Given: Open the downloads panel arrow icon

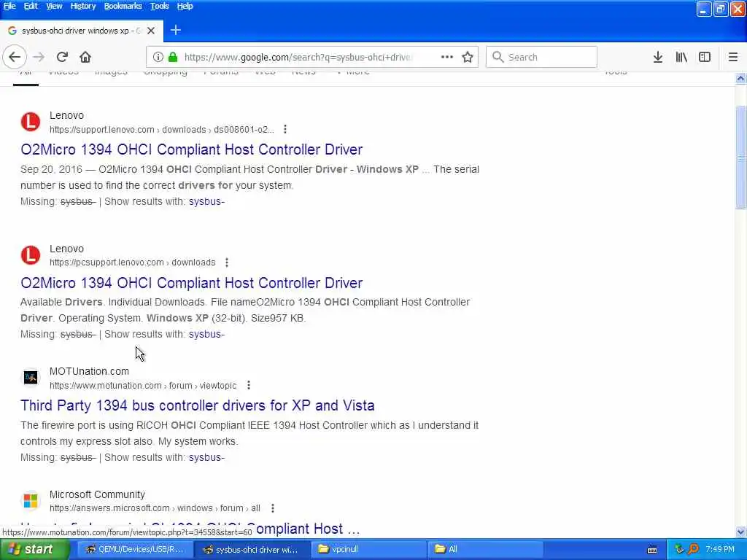Looking at the screenshot, I should (658, 57).
